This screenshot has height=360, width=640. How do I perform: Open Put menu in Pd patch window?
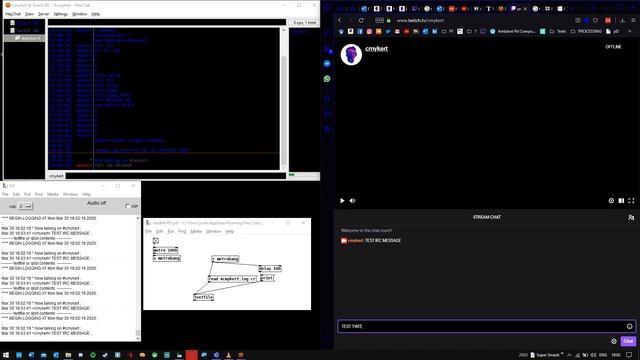[x=171, y=231]
